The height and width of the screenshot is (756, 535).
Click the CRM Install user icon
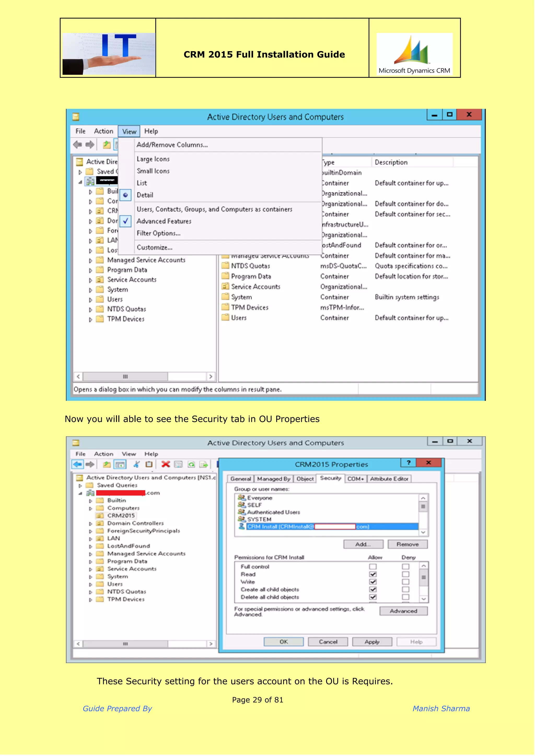point(242,527)
